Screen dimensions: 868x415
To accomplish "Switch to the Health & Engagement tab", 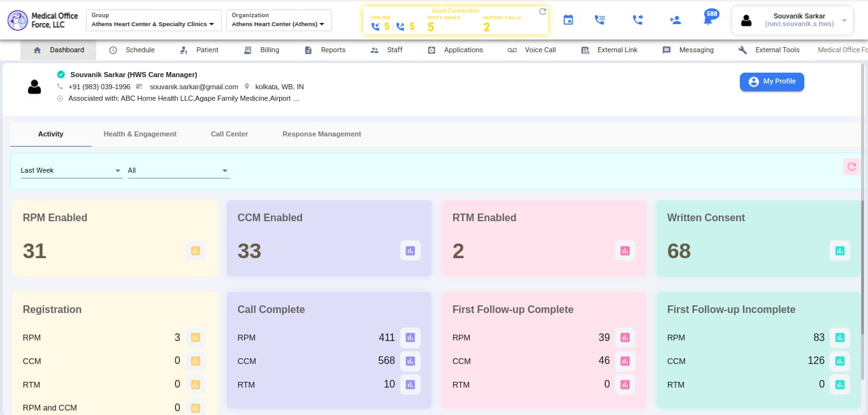I will click(140, 134).
